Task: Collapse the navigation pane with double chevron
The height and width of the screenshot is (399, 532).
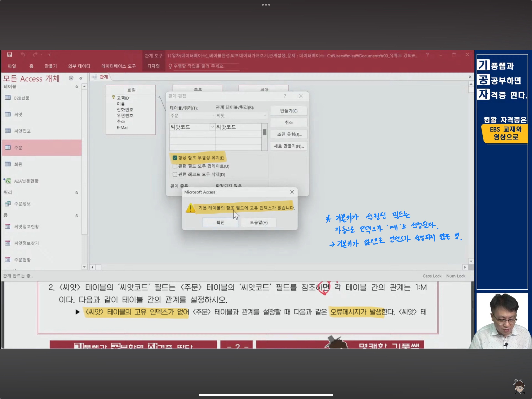Action: [81, 78]
